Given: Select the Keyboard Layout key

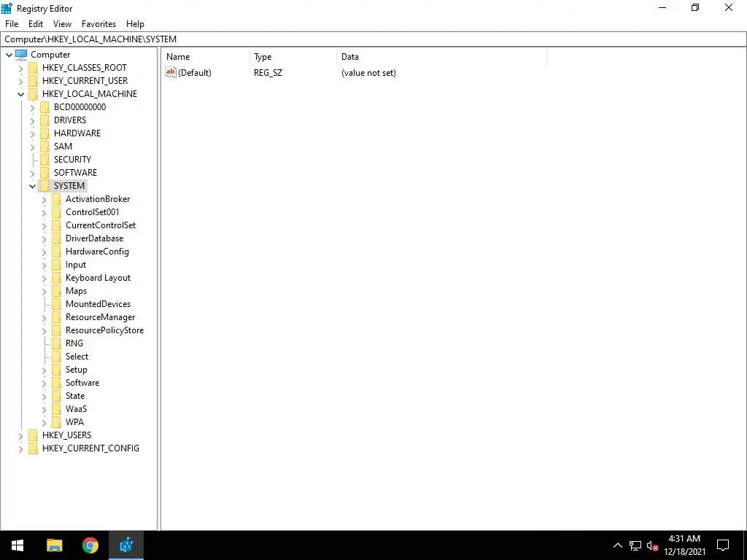Looking at the screenshot, I should (x=98, y=278).
